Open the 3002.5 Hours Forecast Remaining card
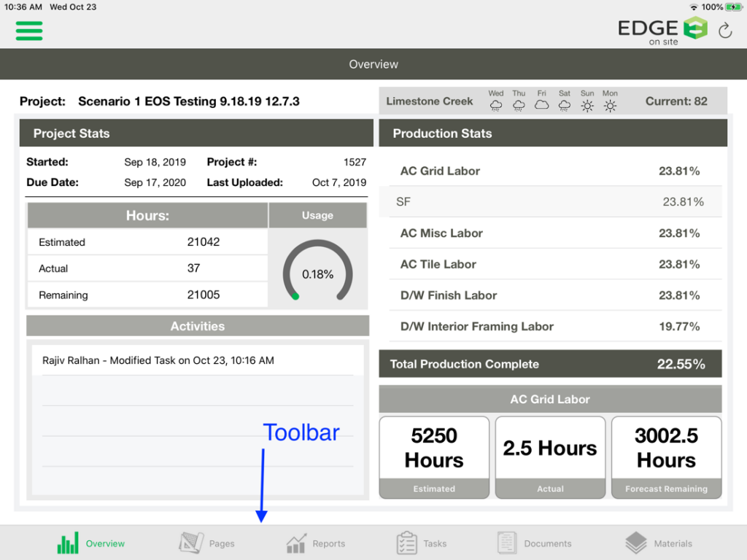This screenshot has width=747, height=560. [666, 457]
